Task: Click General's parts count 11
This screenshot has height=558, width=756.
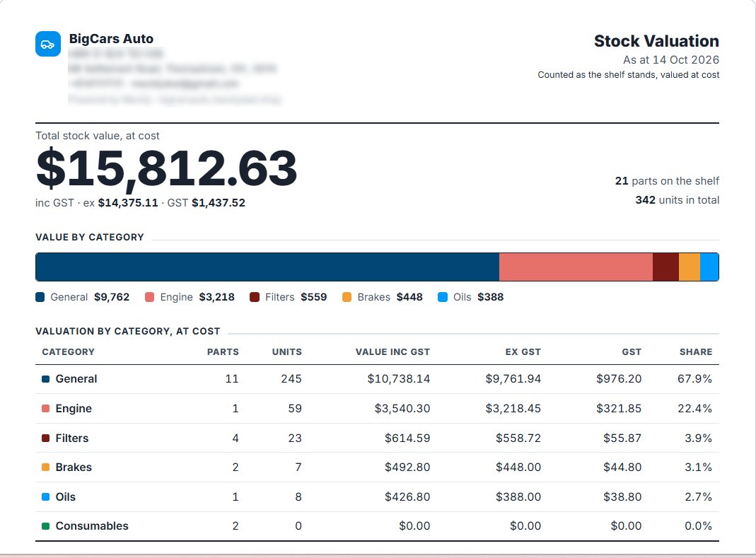Action: (232, 379)
